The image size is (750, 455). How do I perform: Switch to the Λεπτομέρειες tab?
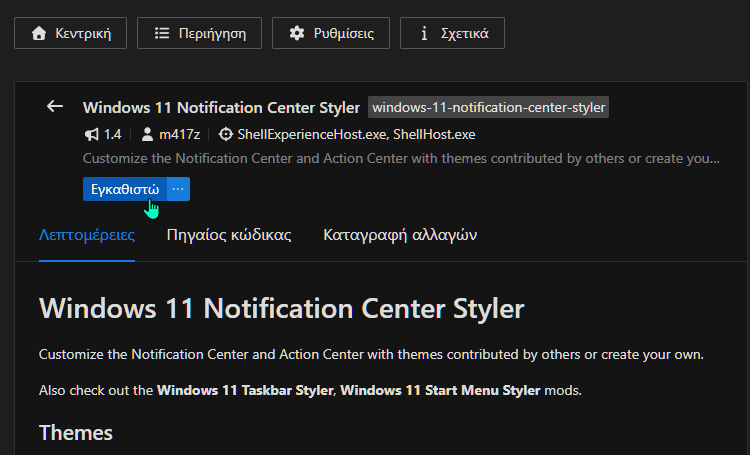click(x=87, y=235)
